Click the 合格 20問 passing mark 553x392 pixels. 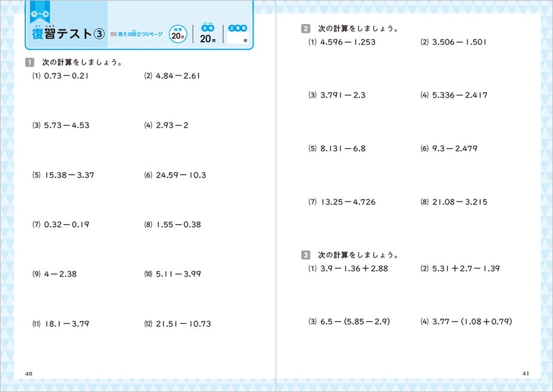[207, 34]
